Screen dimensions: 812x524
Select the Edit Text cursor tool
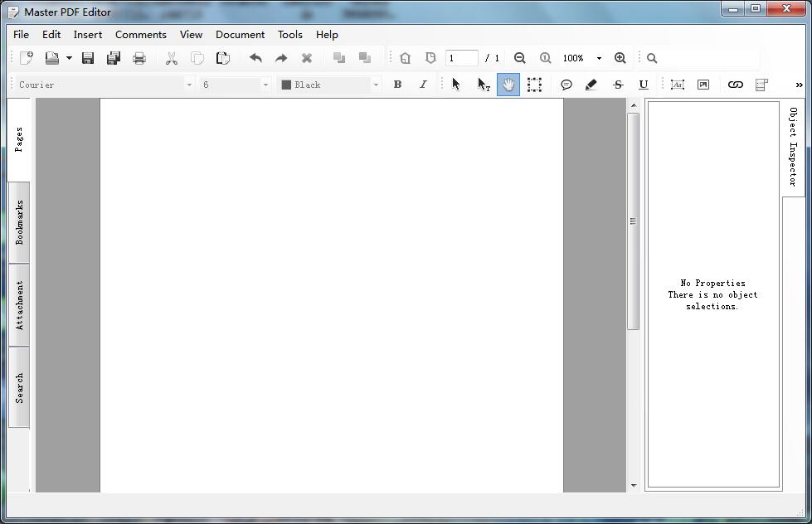[x=484, y=85]
